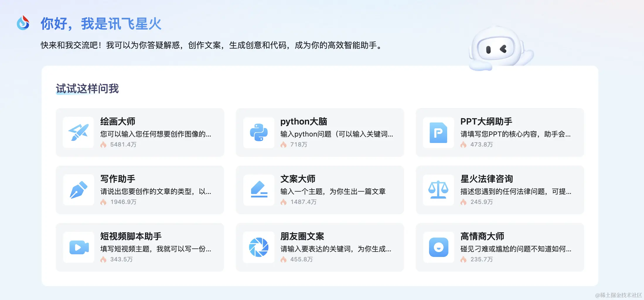Click the highlighter icon for 文案大师

pos(259,190)
